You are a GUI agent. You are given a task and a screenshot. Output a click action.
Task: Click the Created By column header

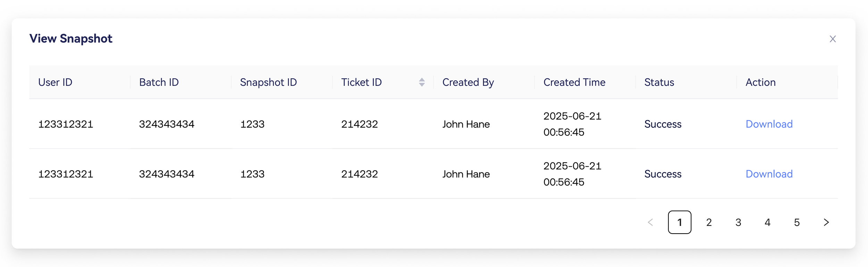point(468,82)
